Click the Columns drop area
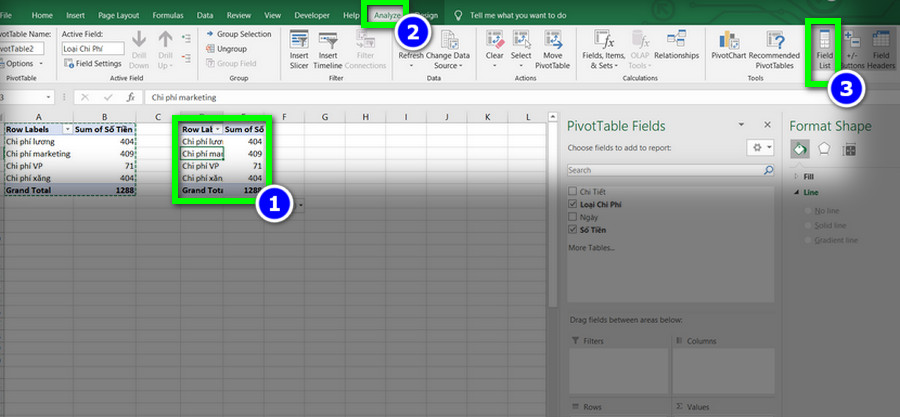900x417 pixels. click(x=722, y=369)
